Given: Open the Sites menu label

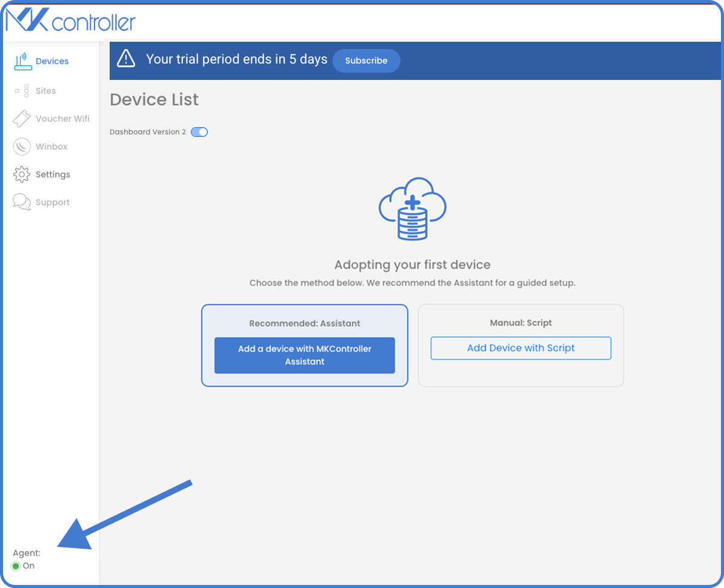Looking at the screenshot, I should [x=45, y=91].
